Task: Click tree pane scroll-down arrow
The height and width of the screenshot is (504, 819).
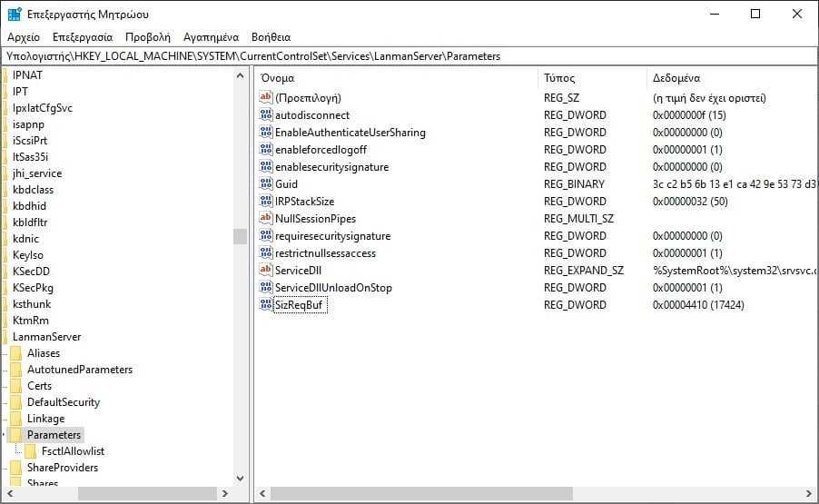Action: pos(241,478)
